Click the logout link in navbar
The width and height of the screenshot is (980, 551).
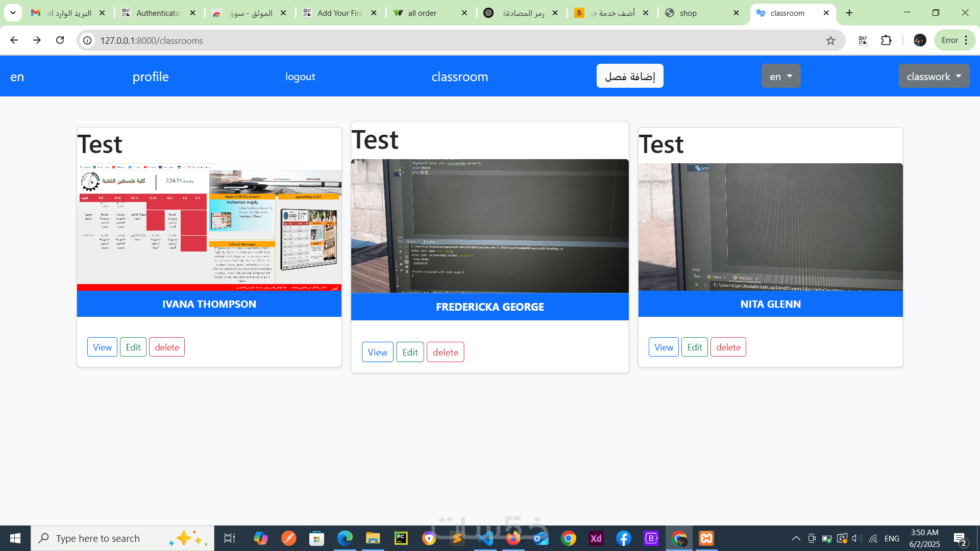point(300,77)
